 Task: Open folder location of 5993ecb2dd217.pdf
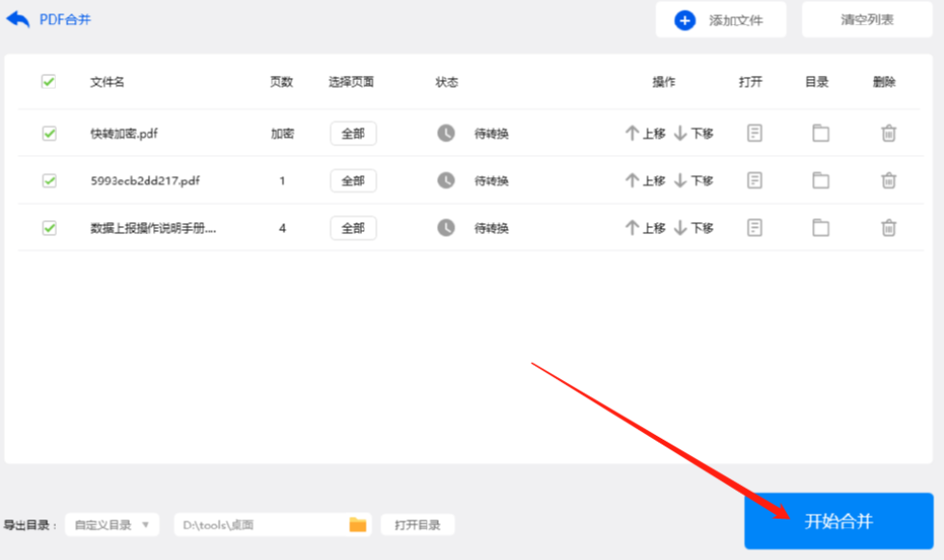[x=821, y=181]
